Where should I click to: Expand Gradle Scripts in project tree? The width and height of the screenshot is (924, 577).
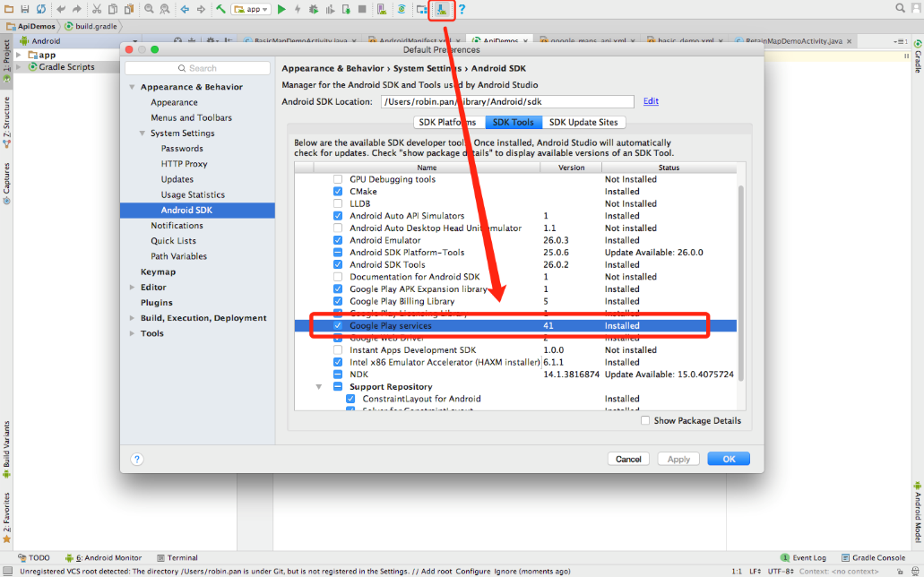19,66
